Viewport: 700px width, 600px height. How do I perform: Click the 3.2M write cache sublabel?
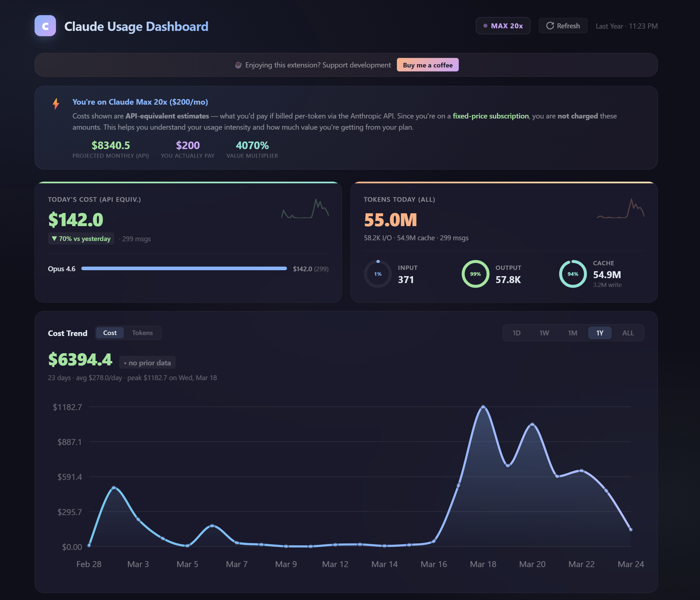tap(607, 285)
